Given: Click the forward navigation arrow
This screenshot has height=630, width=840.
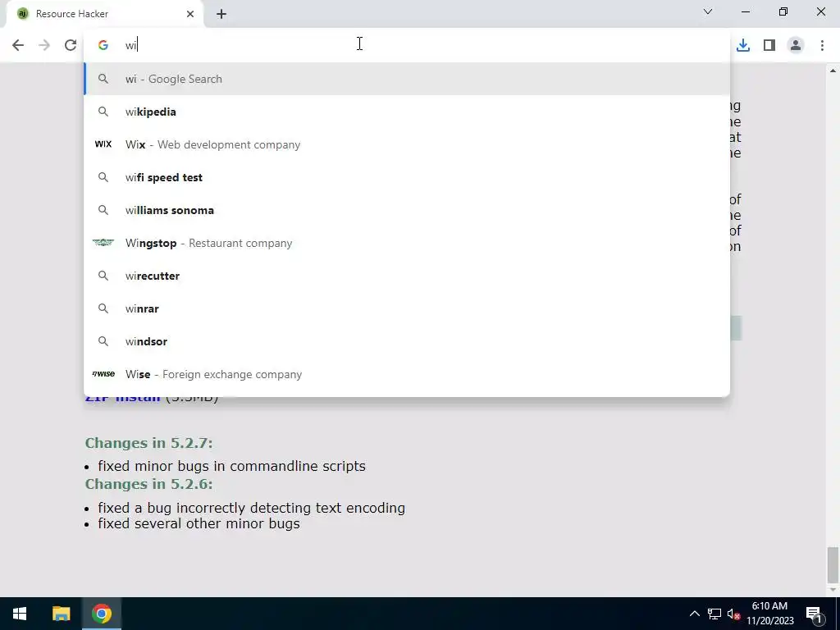Looking at the screenshot, I should pyautogui.click(x=44, y=45).
